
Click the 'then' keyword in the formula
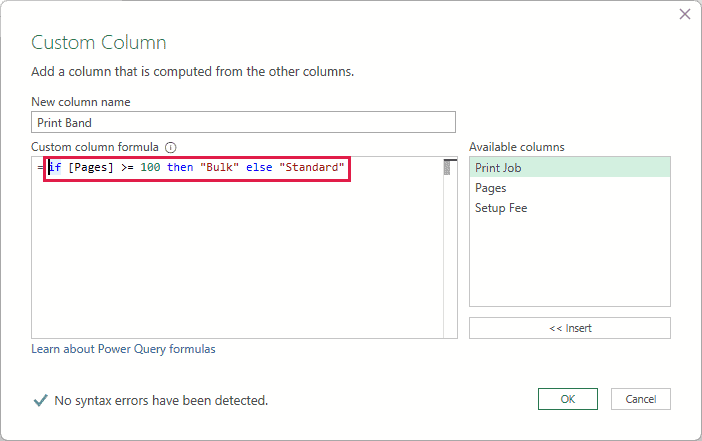pyautogui.click(x=180, y=167)
